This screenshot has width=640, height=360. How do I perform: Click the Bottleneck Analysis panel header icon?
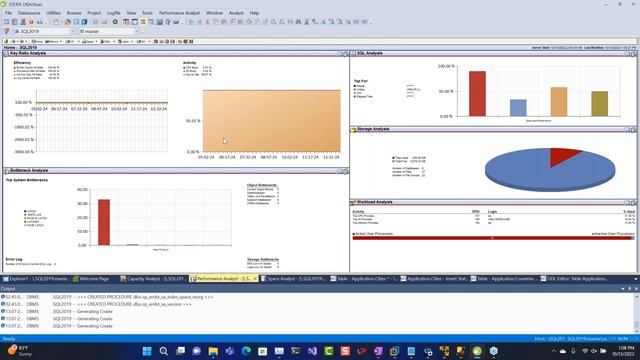(6, 171)
